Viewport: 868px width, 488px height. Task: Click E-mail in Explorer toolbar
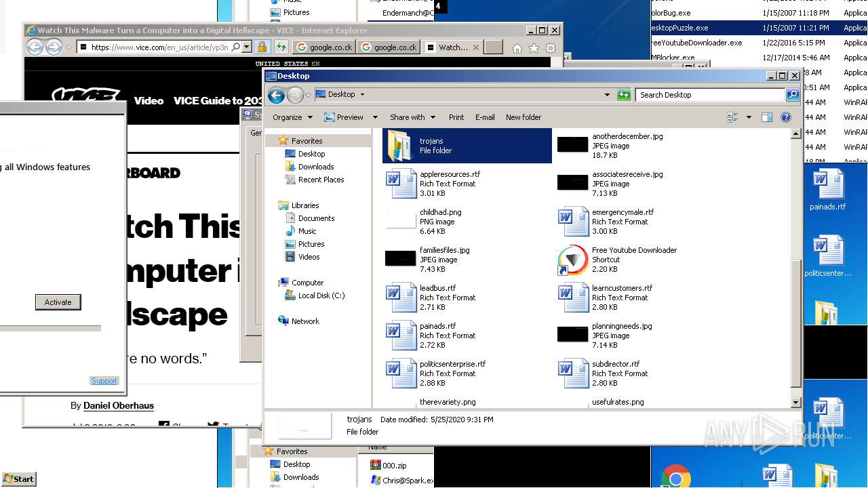pyautogui.click(x=485, y=117)
